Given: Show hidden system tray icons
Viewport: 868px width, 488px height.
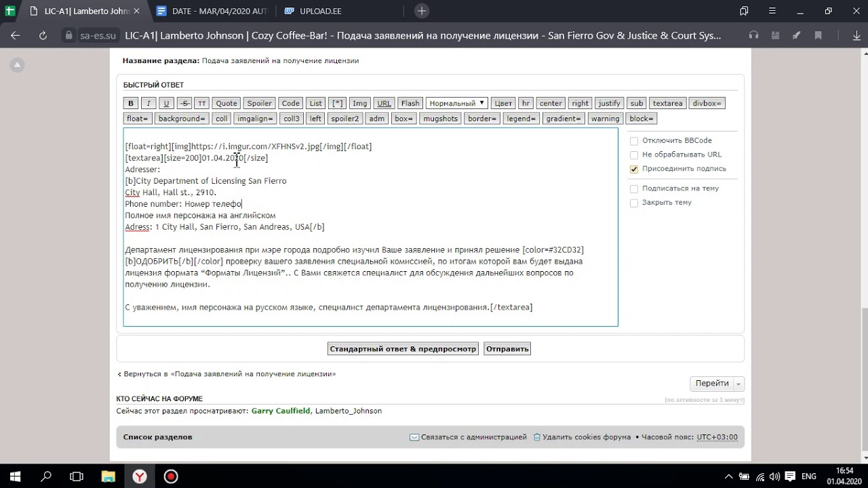Looking at the screenshot, I should point(729,476).
